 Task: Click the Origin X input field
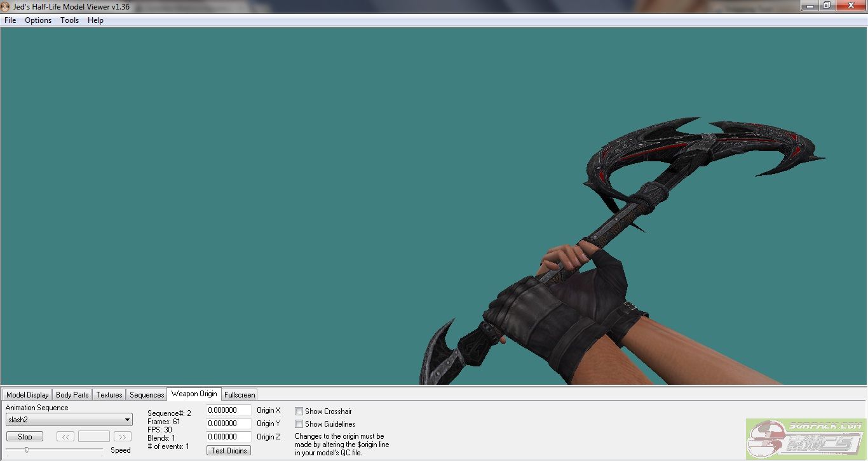pos(229,410)
